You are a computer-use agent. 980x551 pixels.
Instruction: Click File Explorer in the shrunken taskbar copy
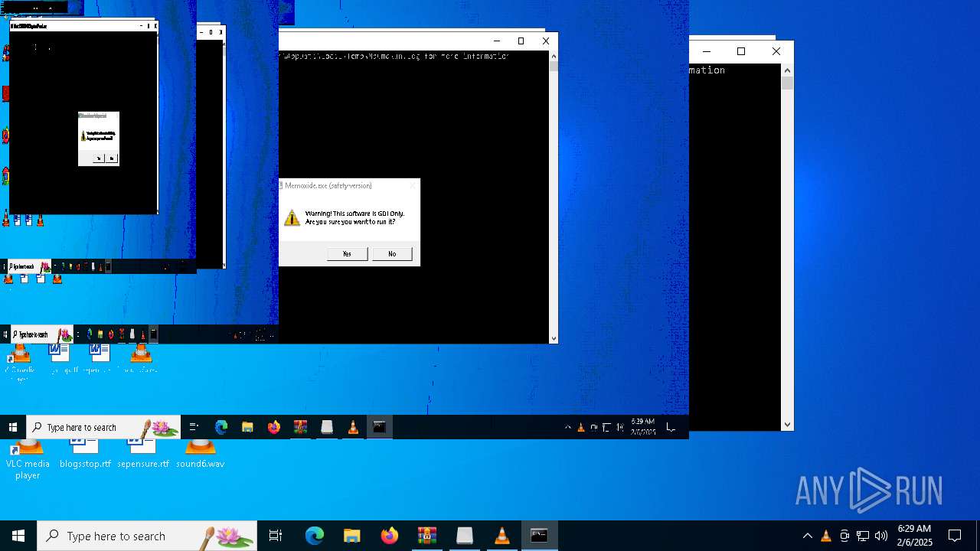click(x=247, y=427)
